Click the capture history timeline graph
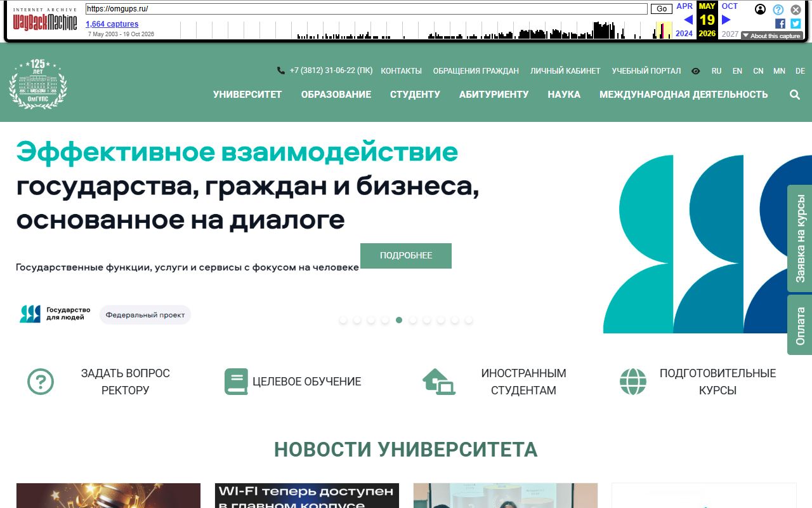This screenshot has height=508, width=812. [x=426, y=30]
